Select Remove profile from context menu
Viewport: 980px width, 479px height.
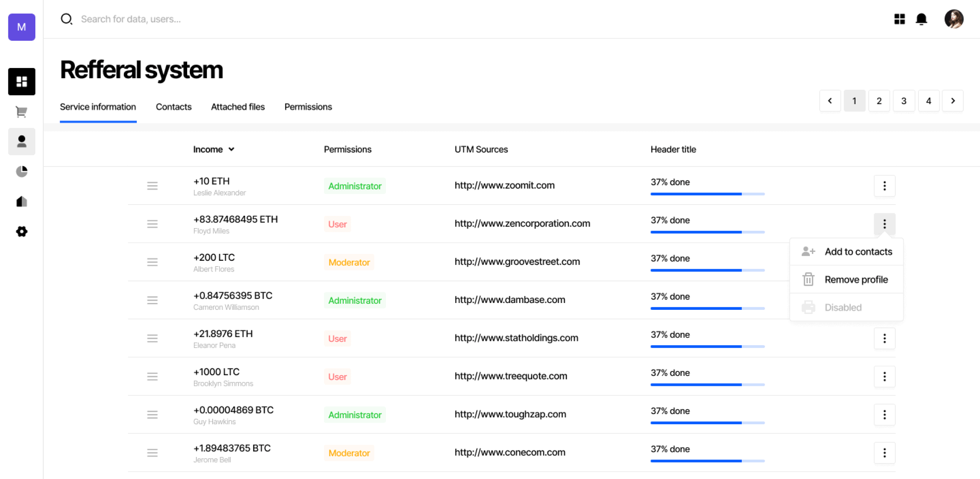(x=855, y=279)
